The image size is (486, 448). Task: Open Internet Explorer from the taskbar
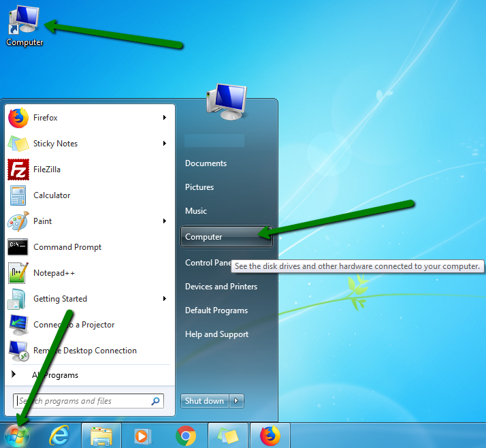tap(59, 436)
